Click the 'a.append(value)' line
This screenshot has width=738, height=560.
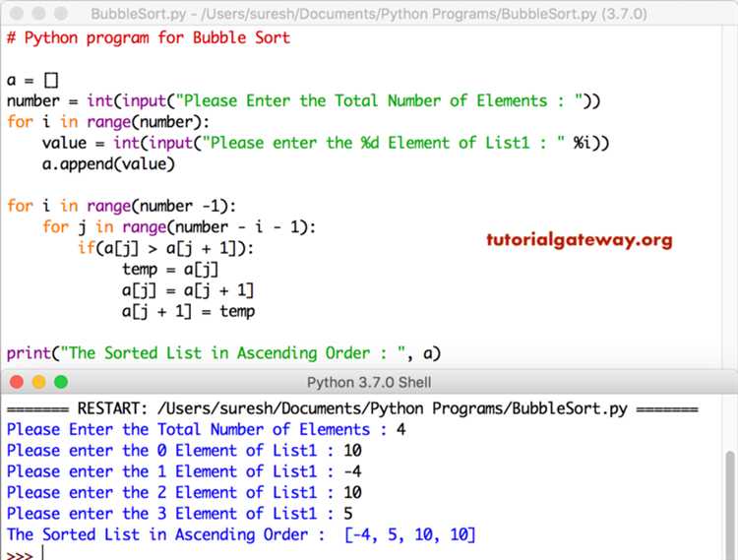(108, 164)
